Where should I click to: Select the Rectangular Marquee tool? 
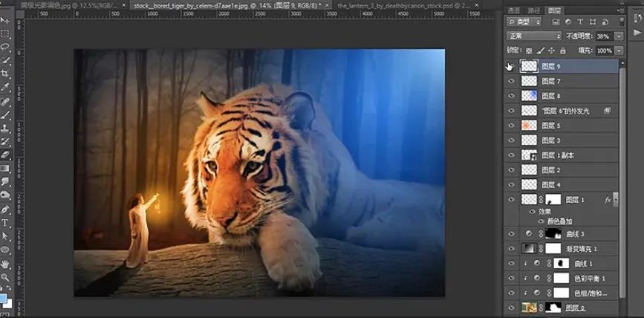5,34
